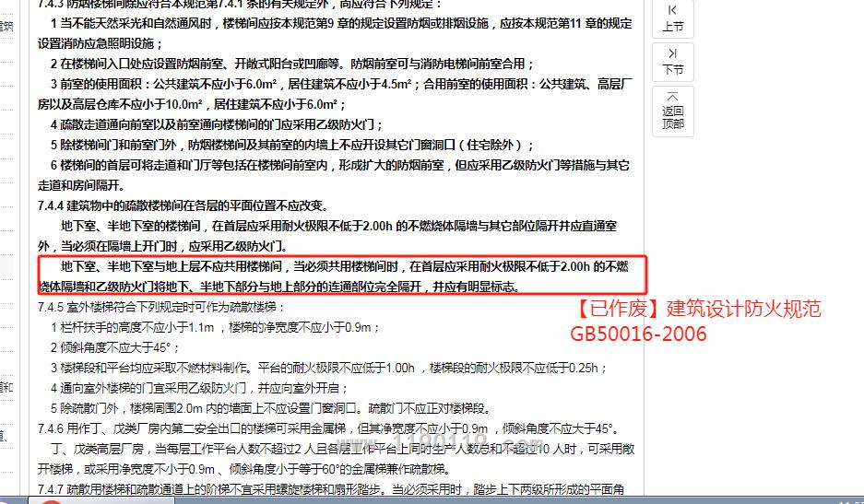The height and width of the screenshot is (504, 864).
Task: Click clause 7.4.4 疏散楼梯间 heading line
Action: [183, 205]
